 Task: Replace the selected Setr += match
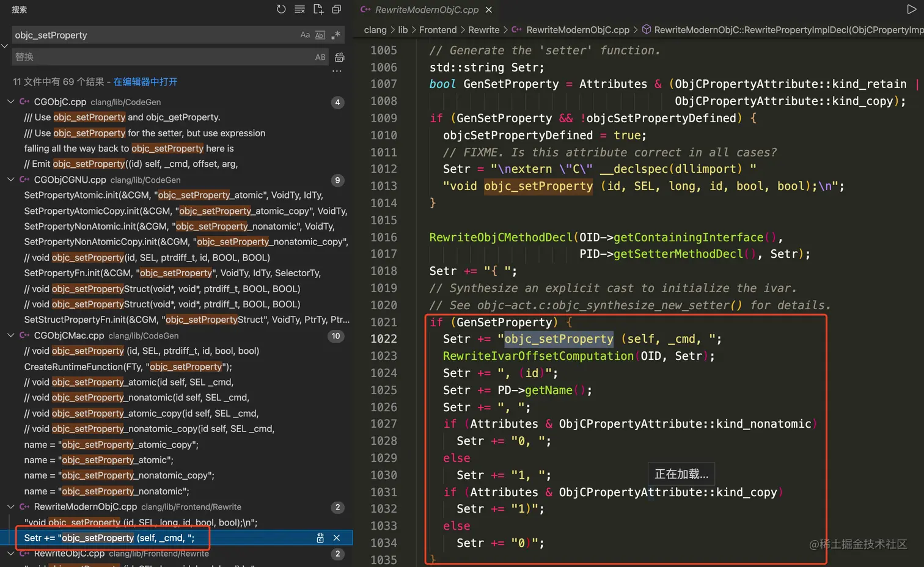(x=320, y=538)
